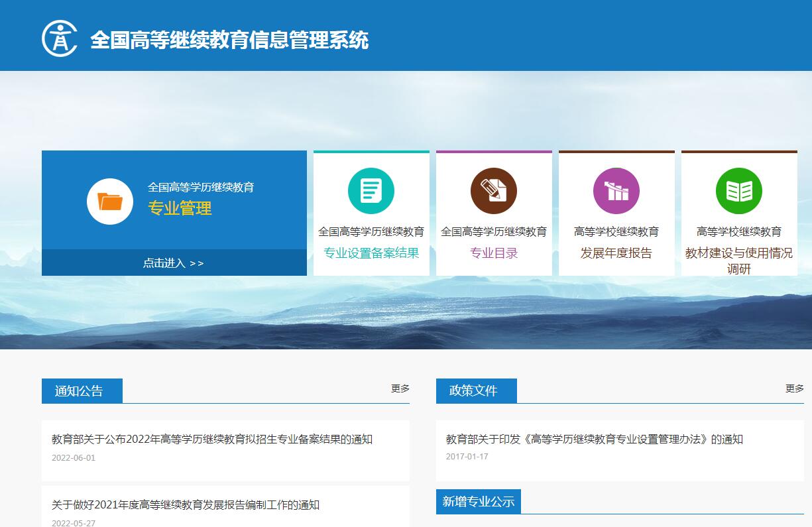Open 教材建设与使用情况调研 link

(739, 261)
